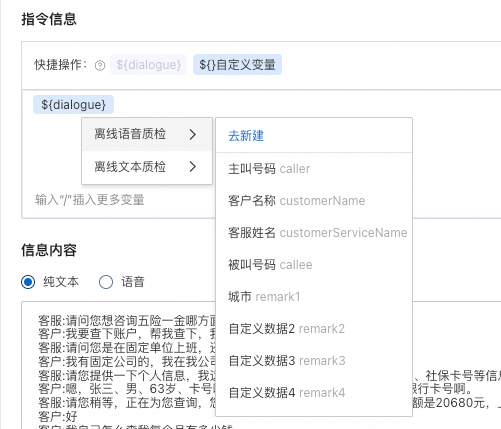
Task: Select variable 客服姓名 customerServiceName
Action: (314, 233)
